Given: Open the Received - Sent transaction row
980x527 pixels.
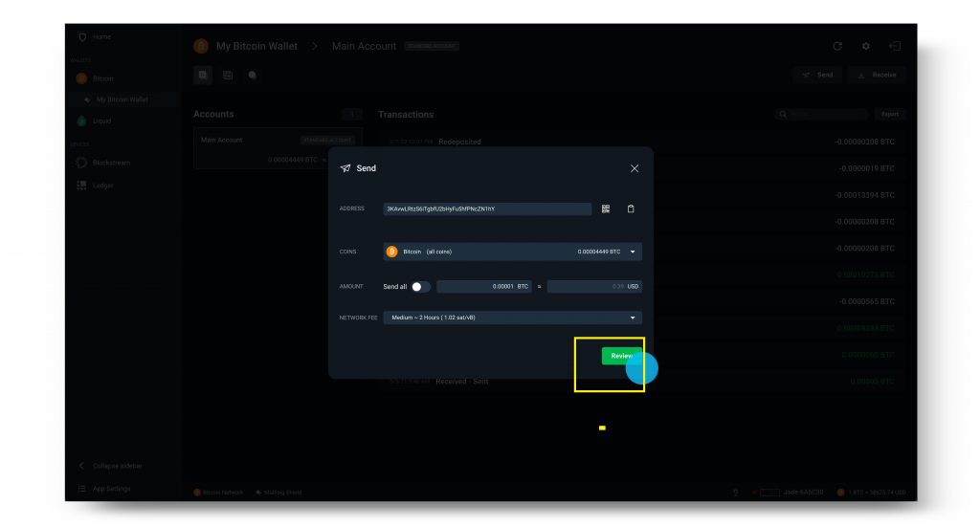Looking at the screenshot, I should (642, 382).
